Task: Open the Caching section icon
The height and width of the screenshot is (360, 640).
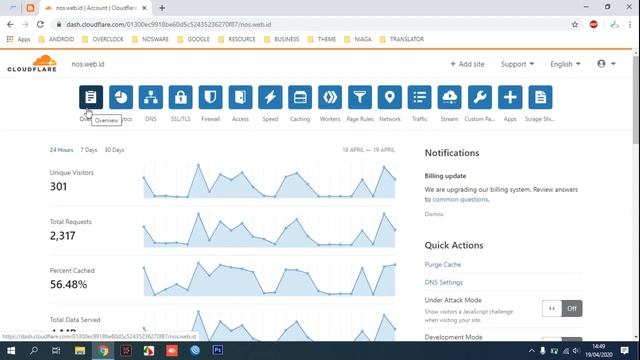Action: pos(300,97)
